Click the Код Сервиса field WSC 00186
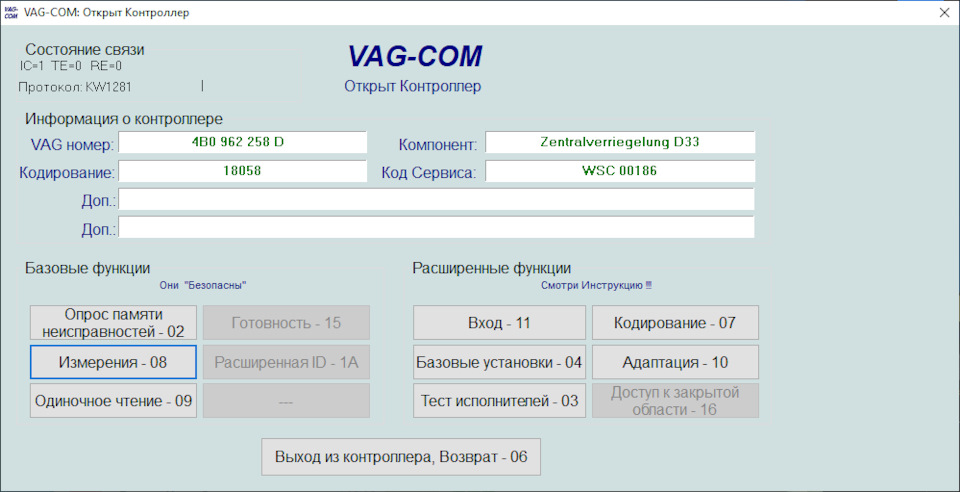This screenshot has width=960, height=492. [620, 171]
